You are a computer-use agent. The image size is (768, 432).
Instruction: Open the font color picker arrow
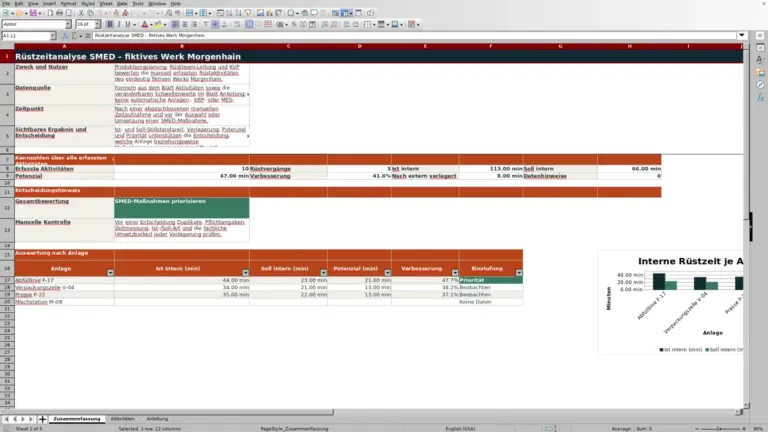point(151,24)
